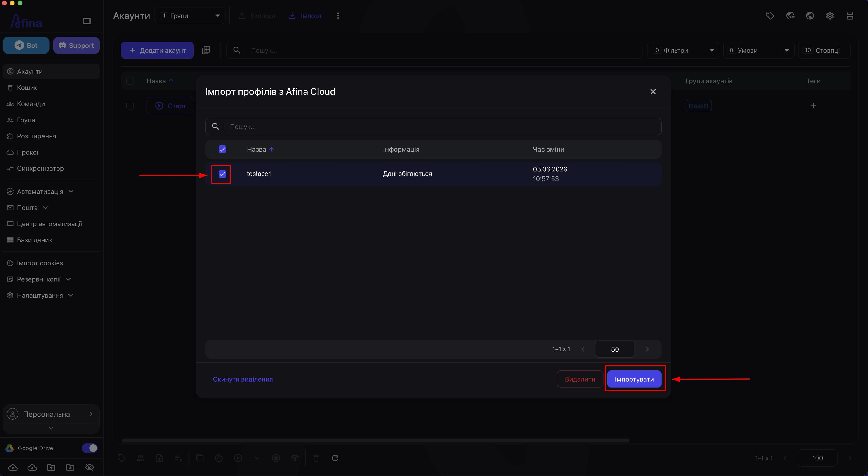
Task: Click the Імпорт button in the top header
Action: pyautogui.click(x=305, y=16)
